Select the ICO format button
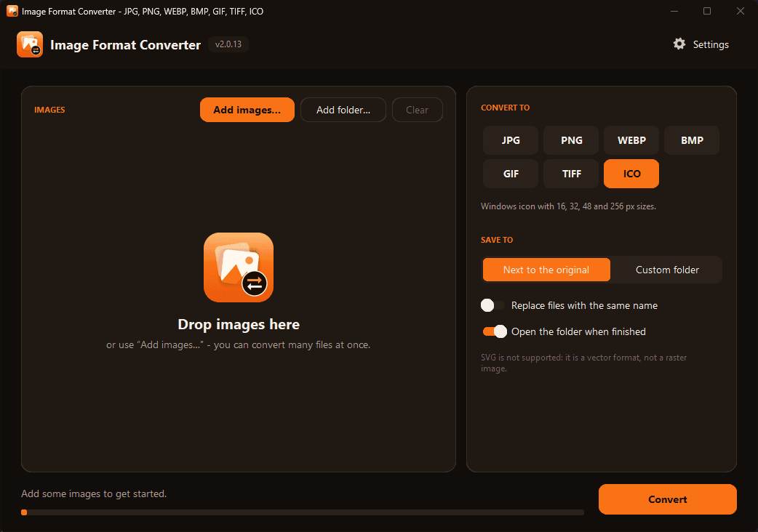Screen dimensions: 758x532 point(631,174)
